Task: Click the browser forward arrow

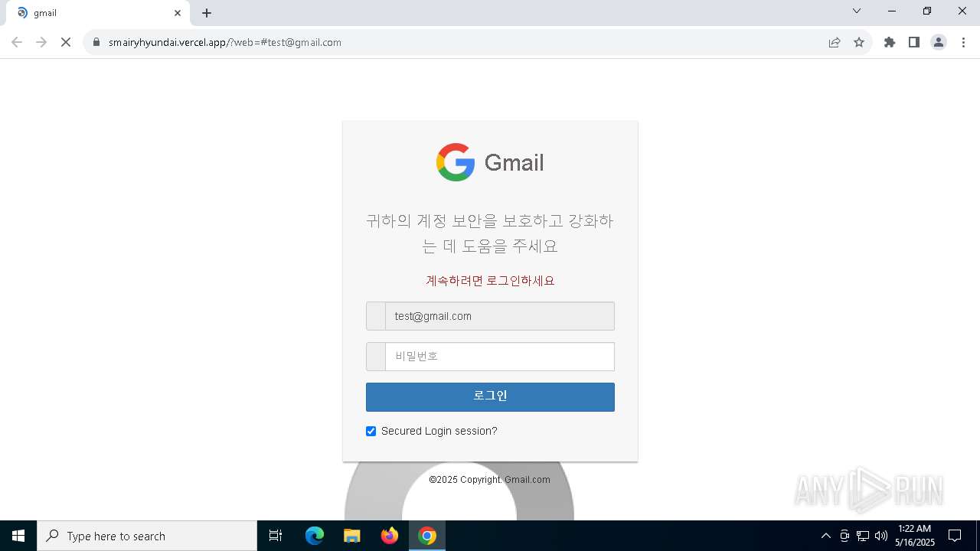Action: (41, 42)
